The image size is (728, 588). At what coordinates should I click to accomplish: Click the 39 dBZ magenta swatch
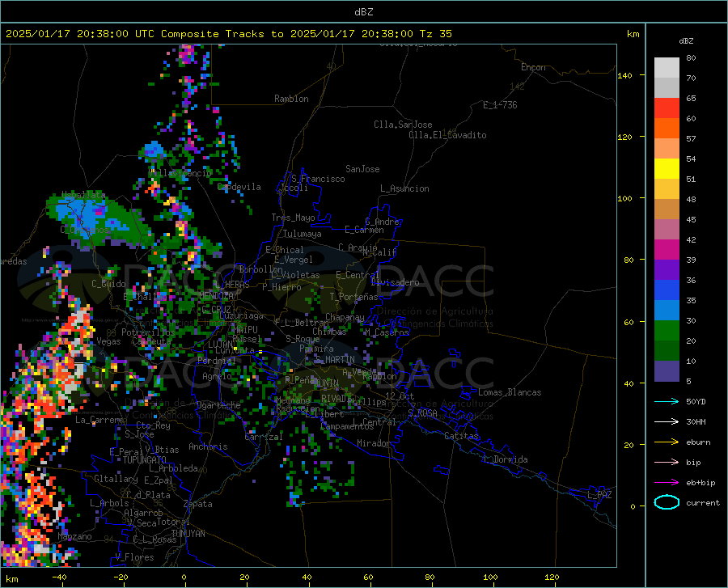tap(667, 250)
